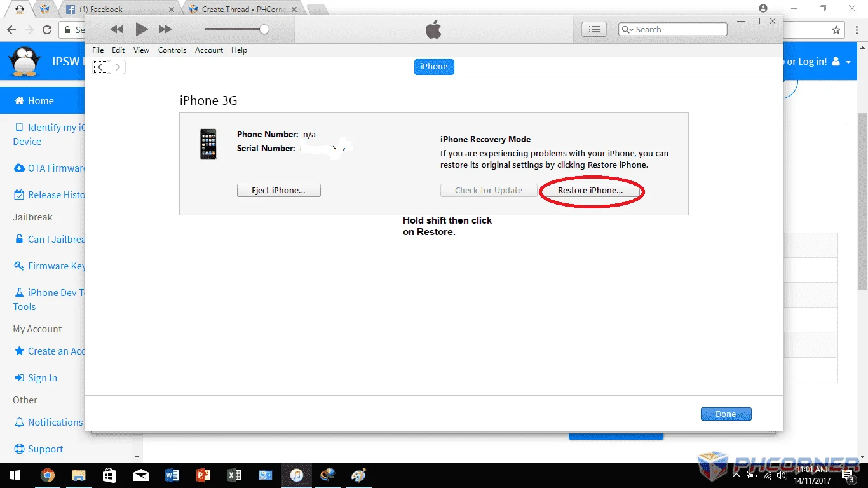Open the Create an Account sidebar link
The width and height of the screenshot is (868, 488).
pyautogui.click(x=49, y=351)
